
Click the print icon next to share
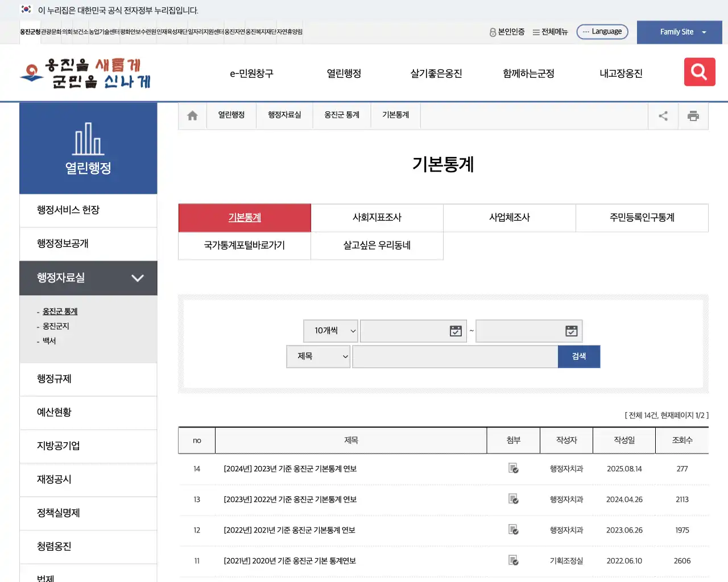[693, 115]
